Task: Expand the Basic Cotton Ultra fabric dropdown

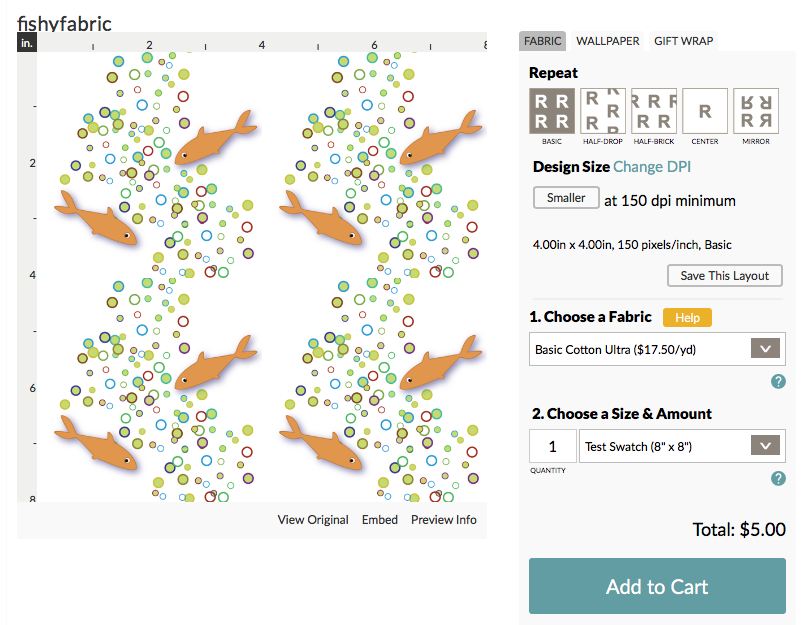Action: pos(657,349)
